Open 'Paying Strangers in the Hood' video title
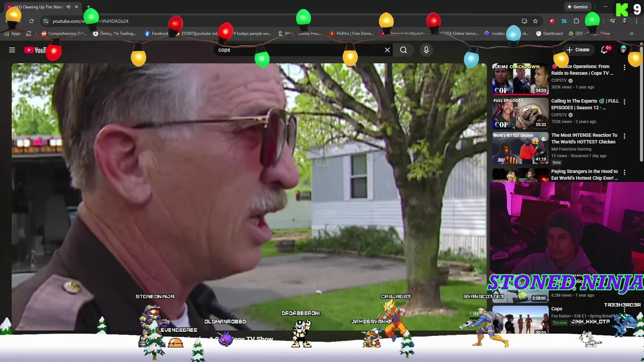Screen dimensions: 644x362 pyautogui.click(x=585, y=174)
